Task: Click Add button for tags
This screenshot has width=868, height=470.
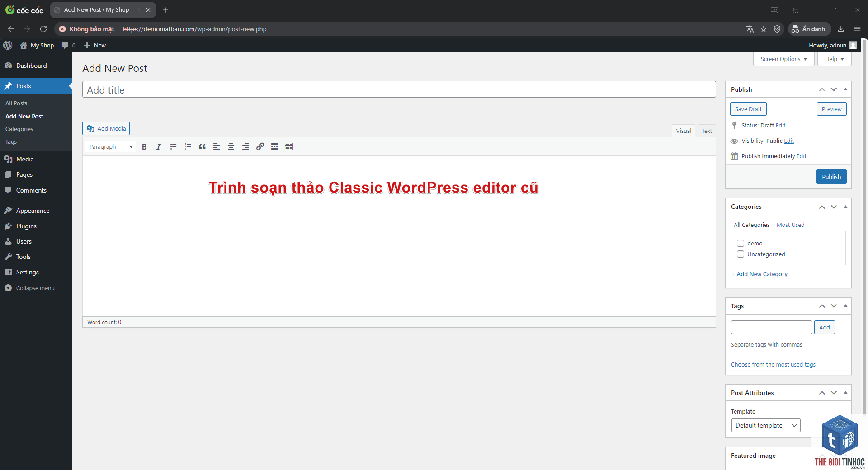Action: (x=824, y=327)
